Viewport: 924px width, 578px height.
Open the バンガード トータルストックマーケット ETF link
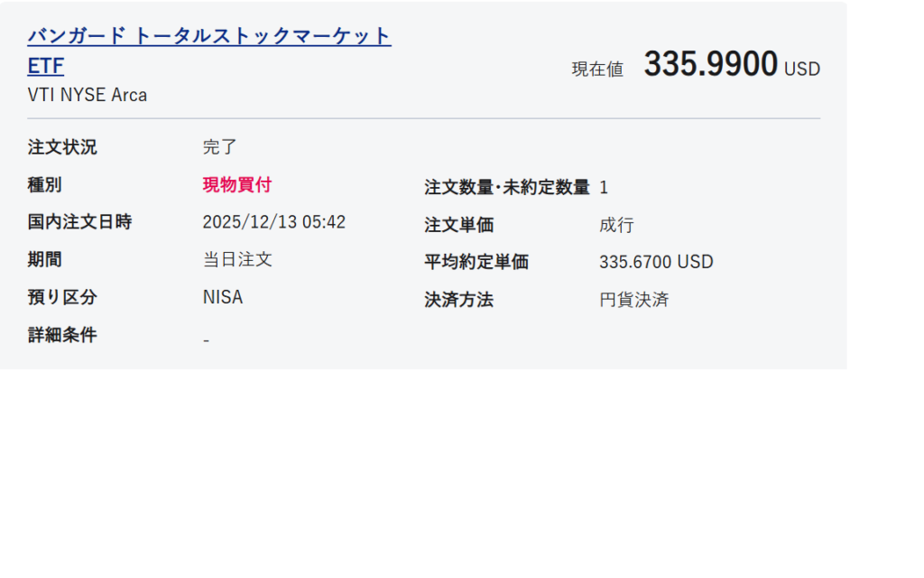[x=208, y=37]
